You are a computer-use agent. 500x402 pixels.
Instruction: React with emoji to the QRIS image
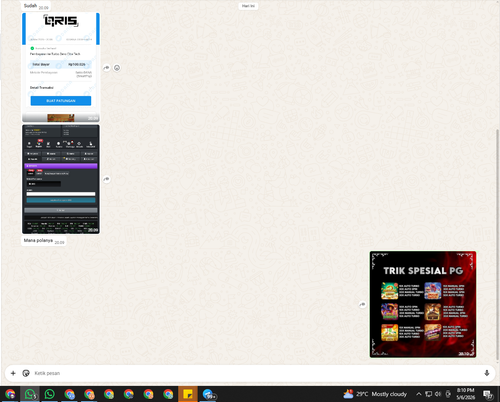click(117, 68)
